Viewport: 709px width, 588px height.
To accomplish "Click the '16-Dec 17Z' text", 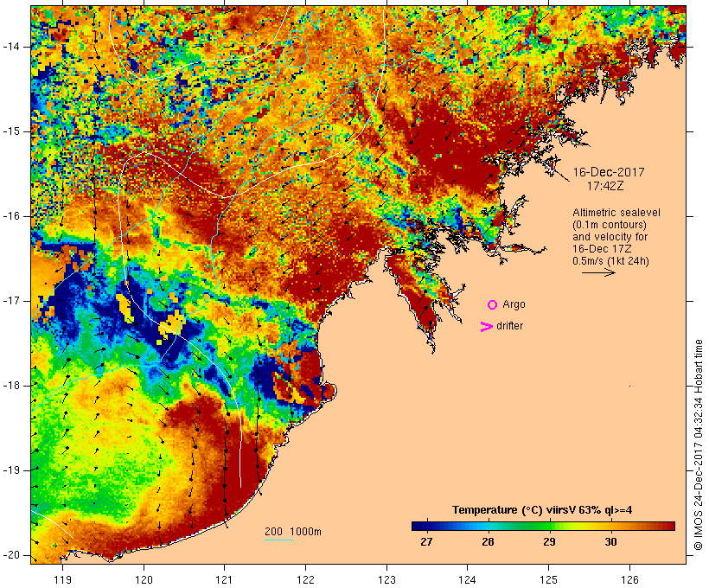I will pyautogui.click(x=602, y=249).
